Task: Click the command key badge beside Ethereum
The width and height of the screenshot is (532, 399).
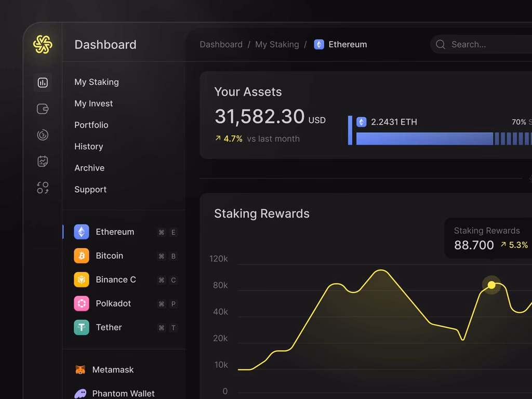Action: tap(162, 232)
